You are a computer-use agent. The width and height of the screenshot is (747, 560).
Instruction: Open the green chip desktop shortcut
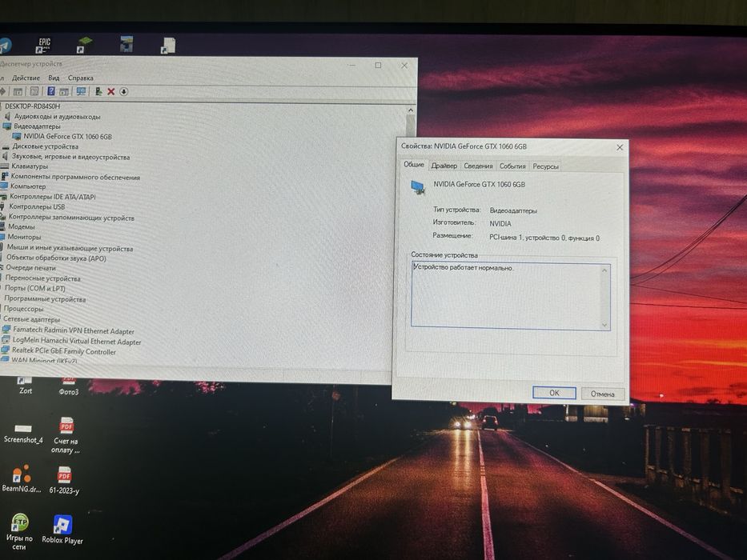pyautogui.click(x=84, y=45)
